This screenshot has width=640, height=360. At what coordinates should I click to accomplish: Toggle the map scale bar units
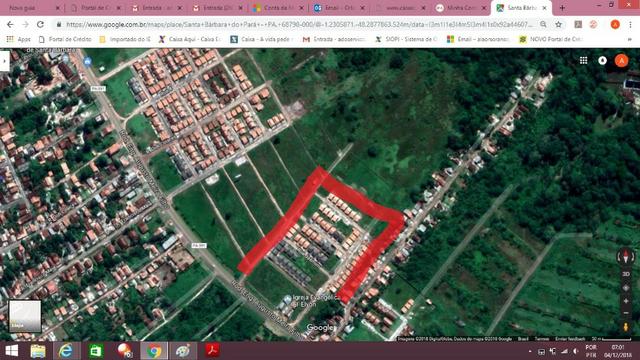(x=611, y=339)
